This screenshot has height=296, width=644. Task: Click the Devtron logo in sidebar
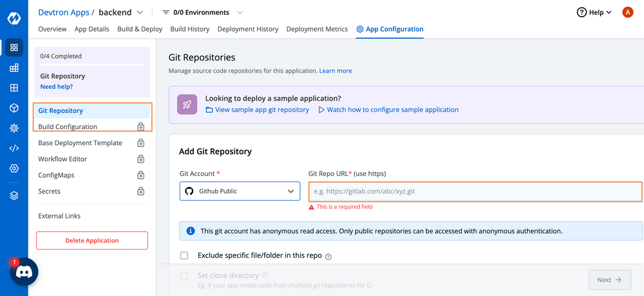tap(14, 19)
